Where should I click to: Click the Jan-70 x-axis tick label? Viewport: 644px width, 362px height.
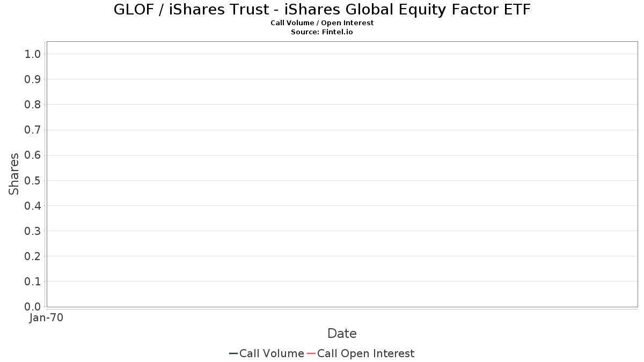click(x=47, y=318)
